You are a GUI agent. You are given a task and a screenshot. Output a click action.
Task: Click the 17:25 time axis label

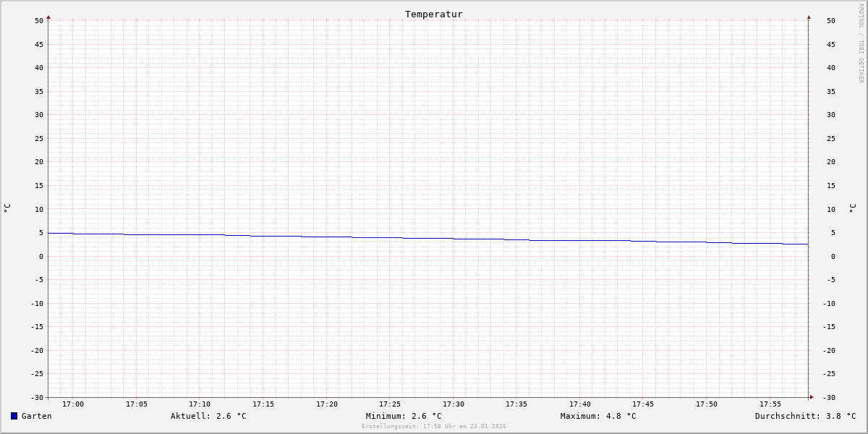pyautogui.click(x=390, y=404)
